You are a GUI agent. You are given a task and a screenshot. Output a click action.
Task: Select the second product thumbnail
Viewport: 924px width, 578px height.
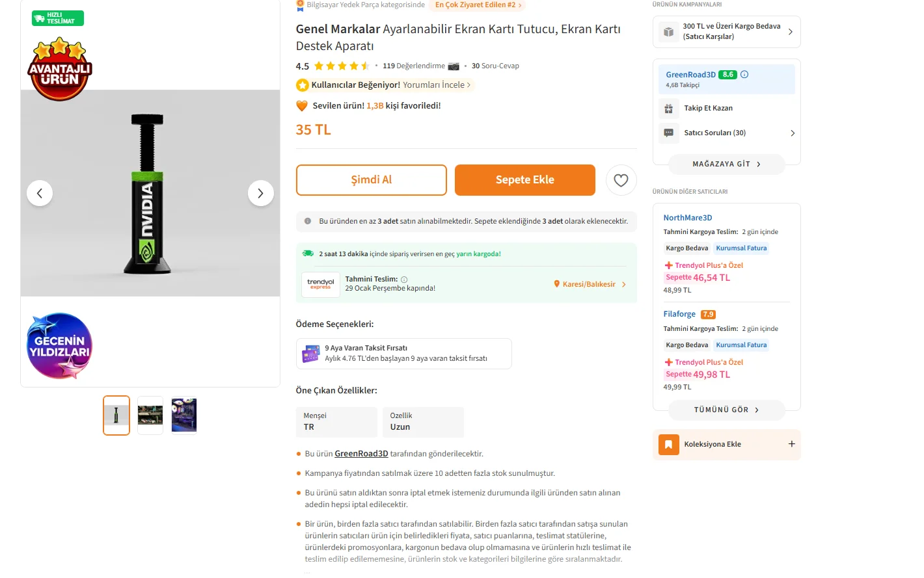(x=150, y=415)
